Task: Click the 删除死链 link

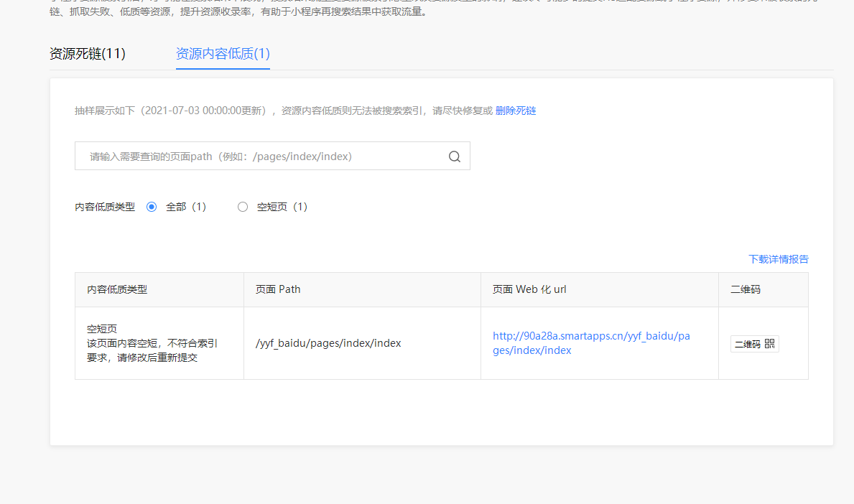Action: (x=515, y=111)
